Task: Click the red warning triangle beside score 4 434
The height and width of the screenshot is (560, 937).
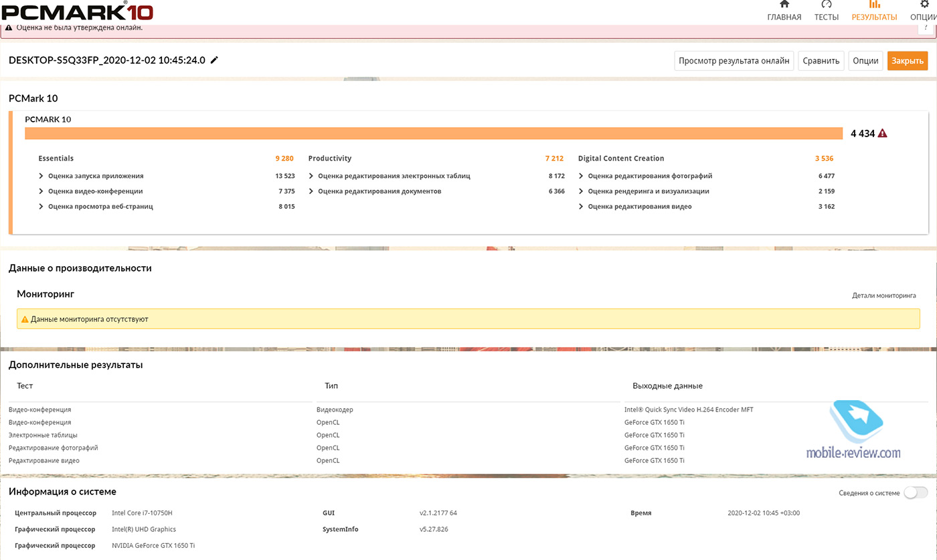Action: click(x=883, y=133)
